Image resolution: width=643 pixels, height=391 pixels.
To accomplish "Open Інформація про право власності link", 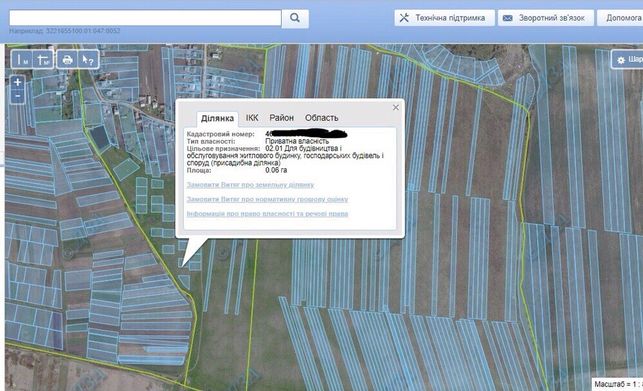I will (267, 214).
